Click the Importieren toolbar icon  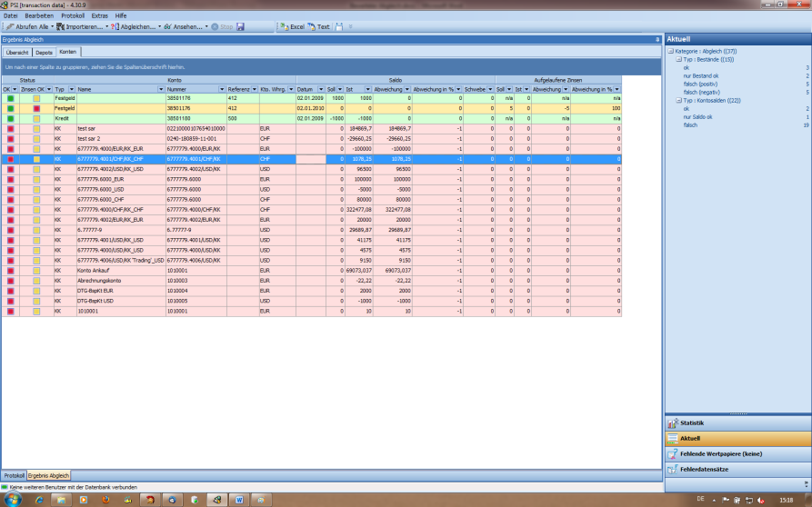pos(61,27)
